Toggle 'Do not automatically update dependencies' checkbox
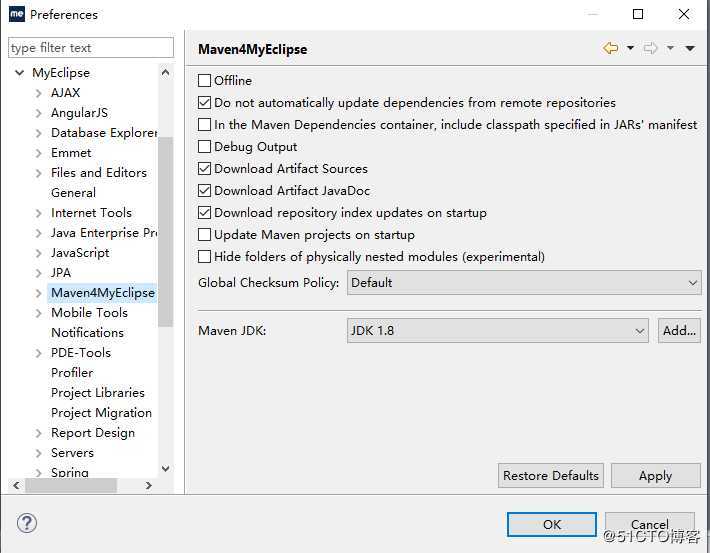The image size is (710, 553). [204, 103]
